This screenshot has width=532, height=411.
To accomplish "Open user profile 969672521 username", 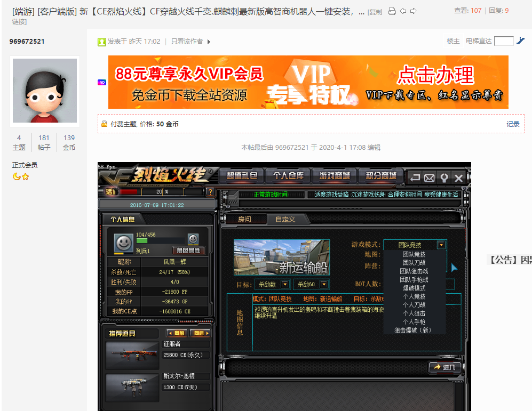I will [x=27, y=42].
